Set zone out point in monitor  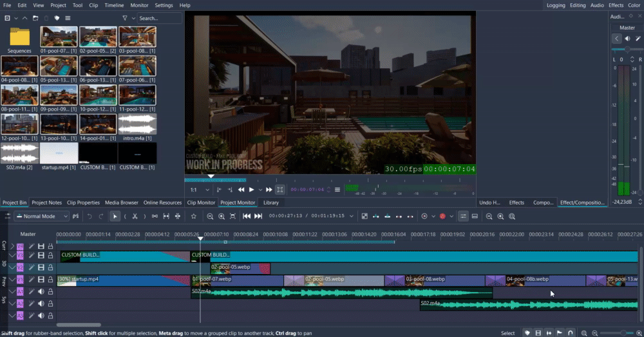coord(230,190)
